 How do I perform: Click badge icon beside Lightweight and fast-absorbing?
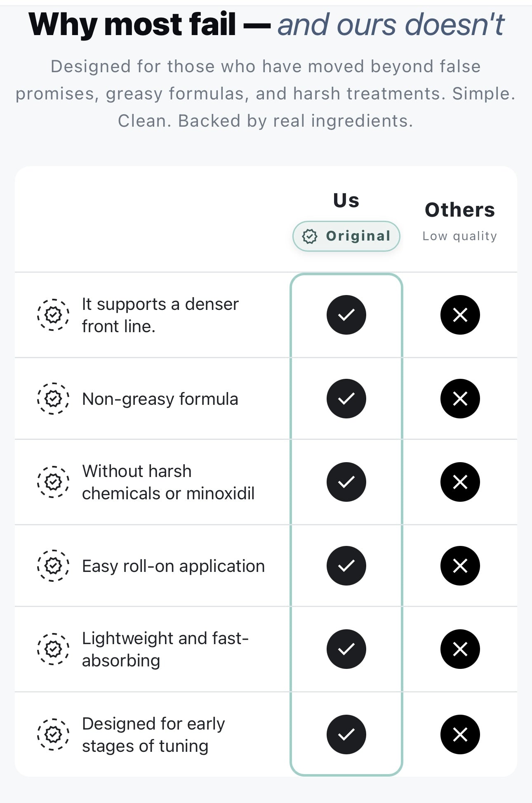(53, 649)
